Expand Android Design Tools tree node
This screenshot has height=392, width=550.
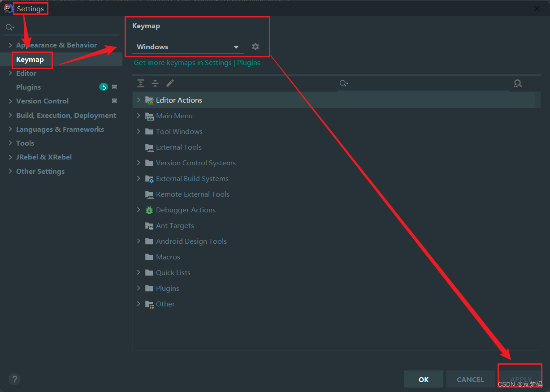pyautogui.click(x=139, y=241)
